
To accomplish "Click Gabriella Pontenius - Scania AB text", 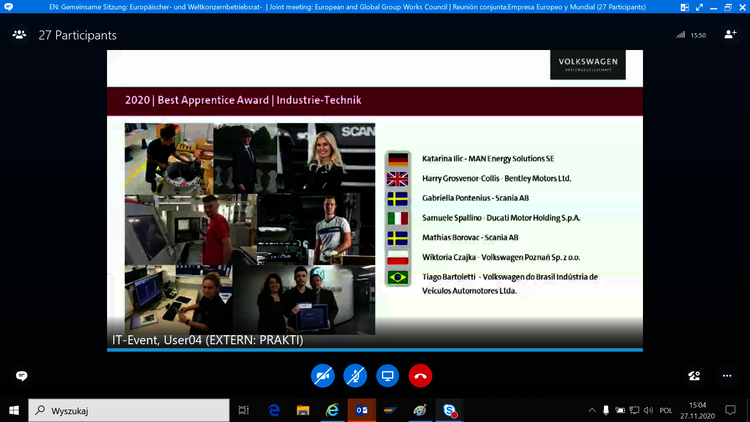I will pyautogui.click(x=475, y=198).
